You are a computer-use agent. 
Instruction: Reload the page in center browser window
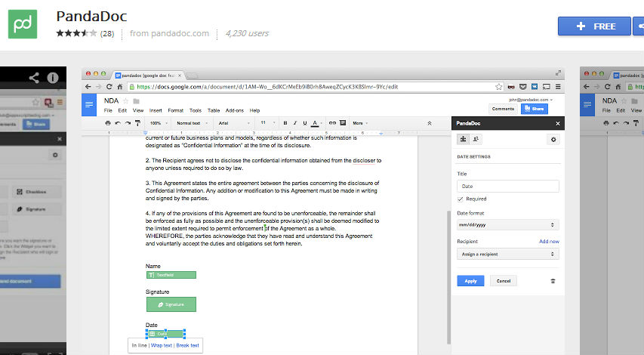109,87
